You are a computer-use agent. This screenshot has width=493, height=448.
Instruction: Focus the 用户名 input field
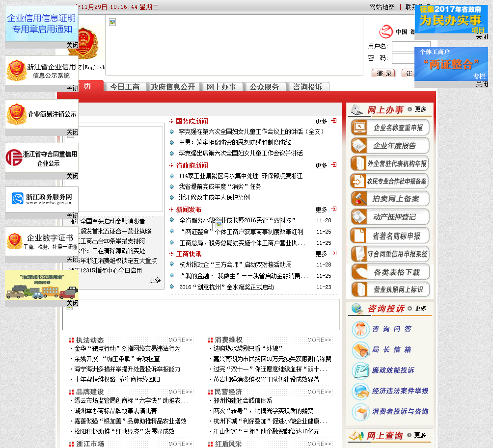point(411,47)
